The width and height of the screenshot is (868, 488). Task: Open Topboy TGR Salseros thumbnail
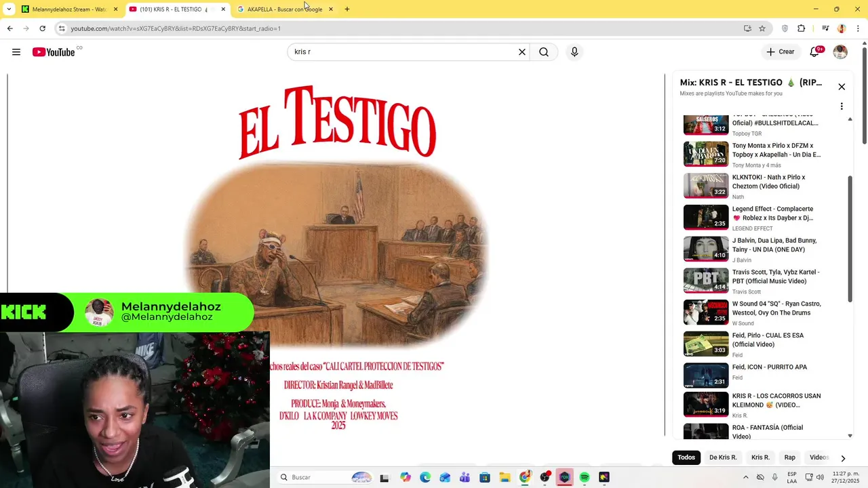pyautogui.click(x=706, y=125)
